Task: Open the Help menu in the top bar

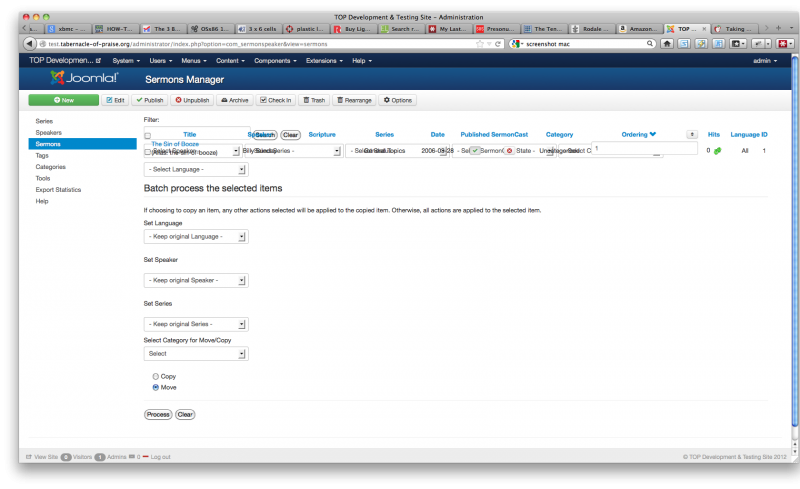Action: pyautogui.click(x=362, y=61)
